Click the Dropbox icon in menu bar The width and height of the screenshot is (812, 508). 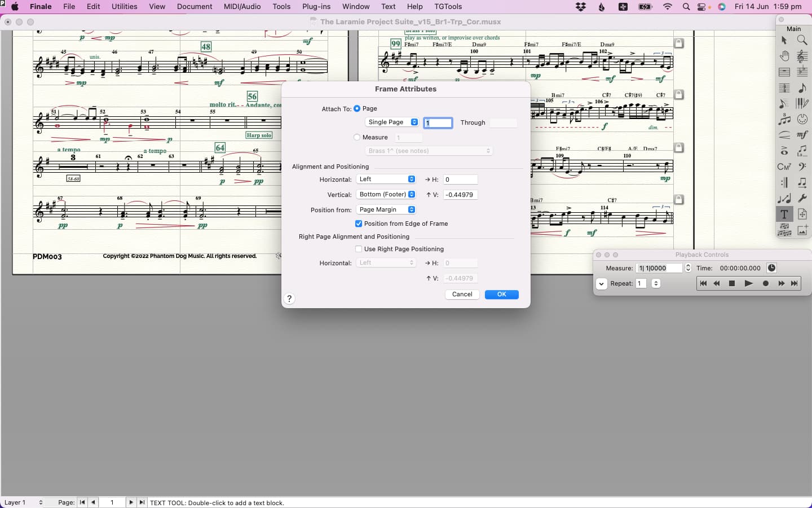coord(580,7)
